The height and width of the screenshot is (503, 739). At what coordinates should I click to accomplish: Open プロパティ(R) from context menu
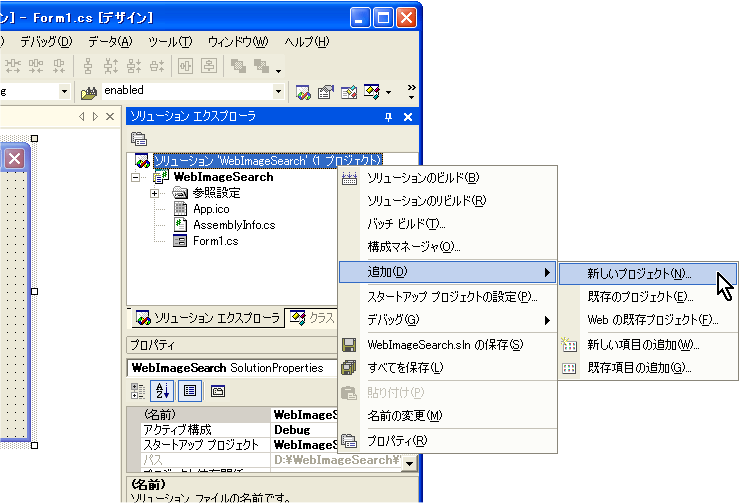tap(448, 441)
